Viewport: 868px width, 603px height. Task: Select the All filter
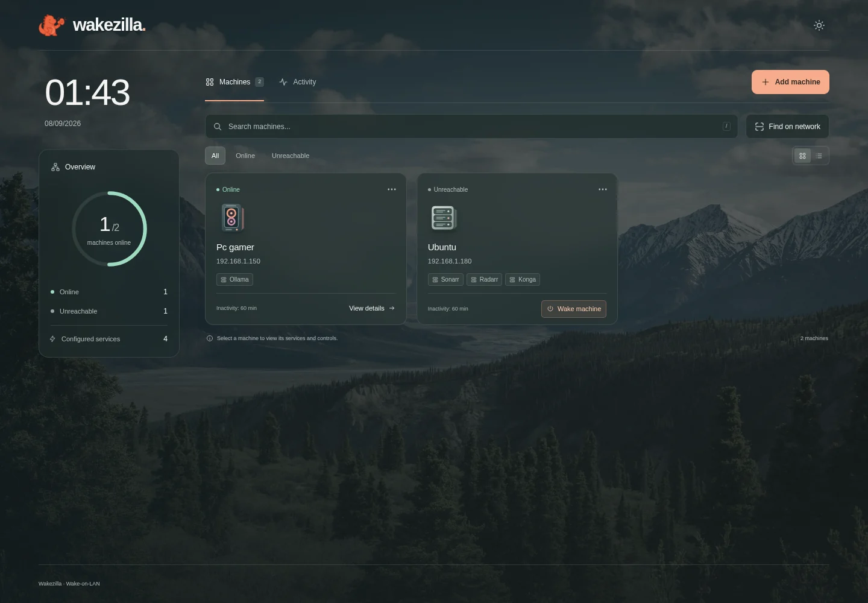[x=215, y=156]
